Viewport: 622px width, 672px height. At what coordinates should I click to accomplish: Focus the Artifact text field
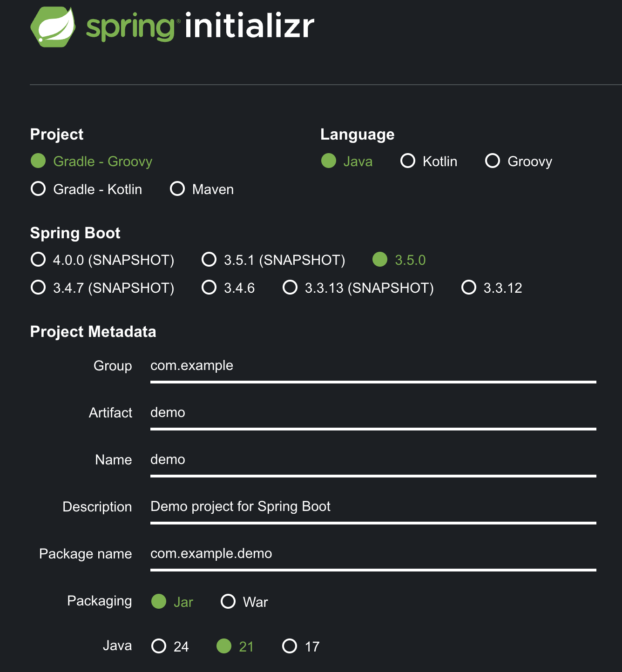coord(372,413)
